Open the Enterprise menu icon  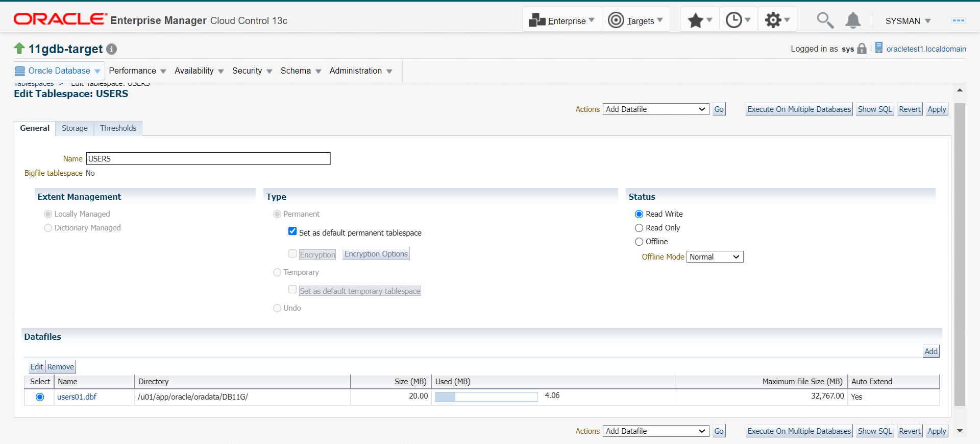click(537, 20)
